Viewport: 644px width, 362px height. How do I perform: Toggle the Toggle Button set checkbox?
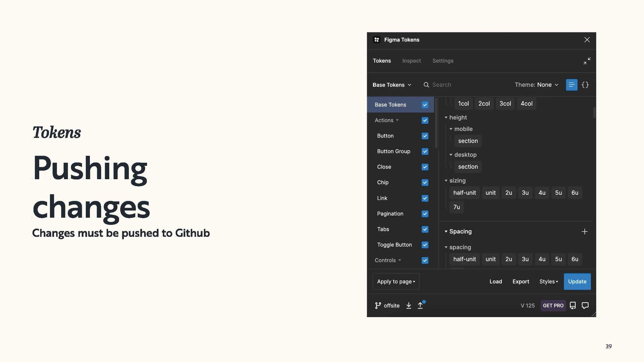point(425,245)
